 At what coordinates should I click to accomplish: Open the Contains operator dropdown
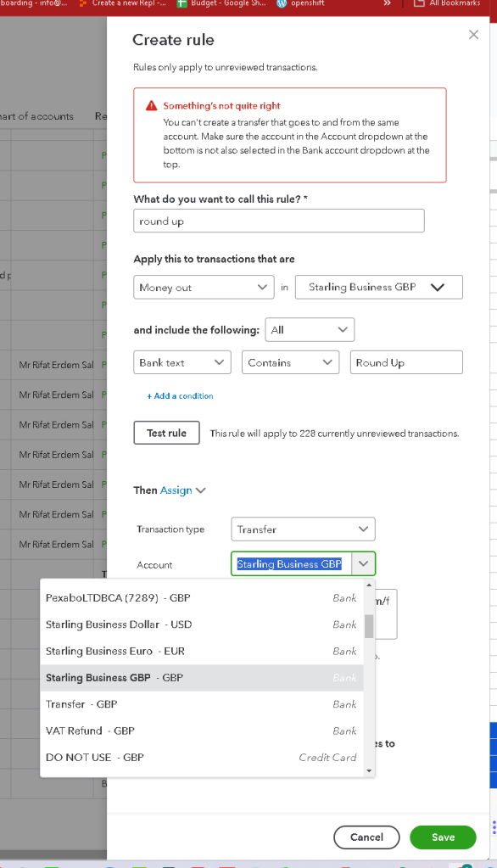(x=290, y=362)
